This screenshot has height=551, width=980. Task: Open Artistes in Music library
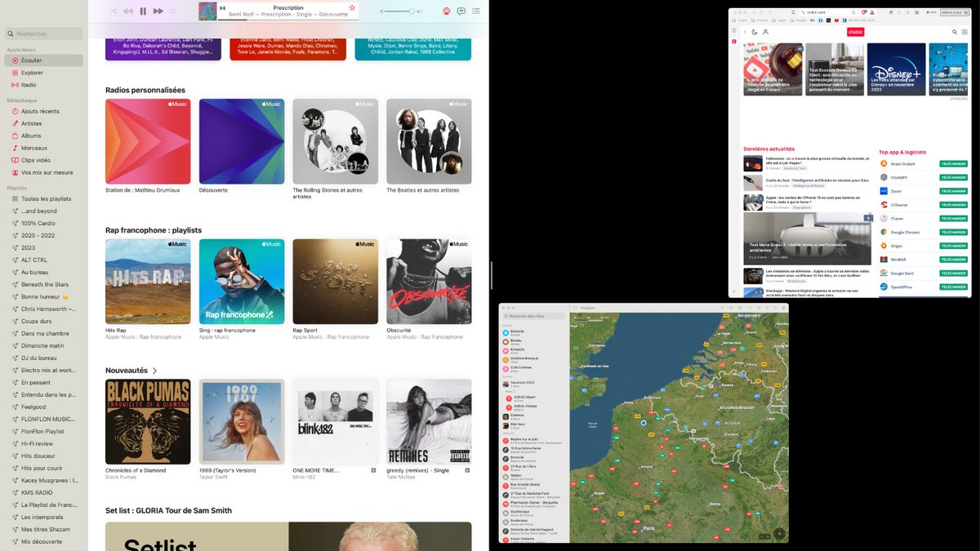click(x=44, y=123)
